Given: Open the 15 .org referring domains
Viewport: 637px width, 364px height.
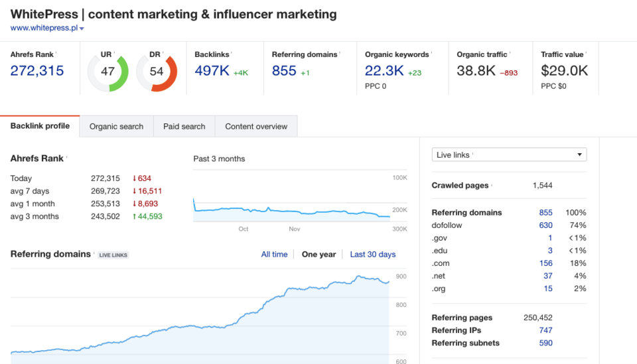Looking at the screenshot, I should (x=548, y=288).
